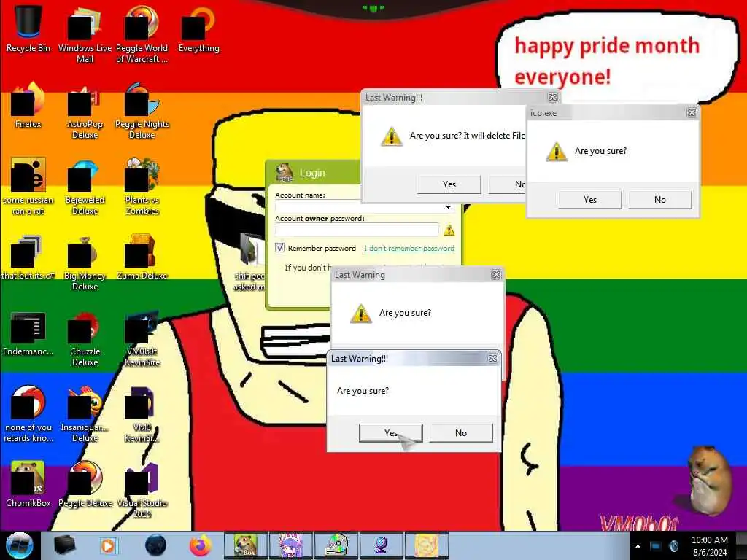The image size is (747, 560).
Task: Select the Big Money Deluxe icon
Action: point(85,262)
